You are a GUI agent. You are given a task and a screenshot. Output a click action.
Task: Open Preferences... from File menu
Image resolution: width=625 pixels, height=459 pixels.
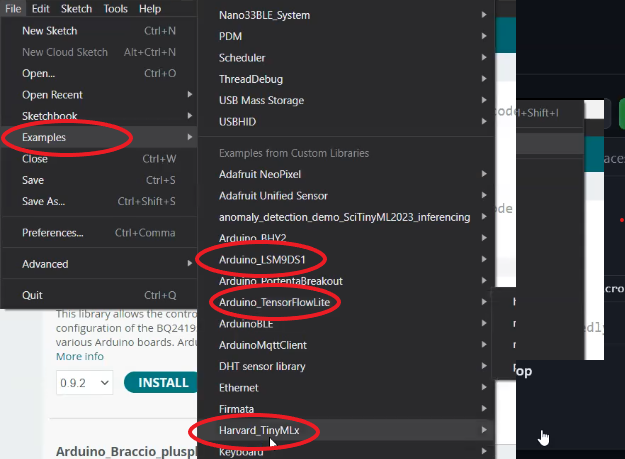(x=99, y=233)
